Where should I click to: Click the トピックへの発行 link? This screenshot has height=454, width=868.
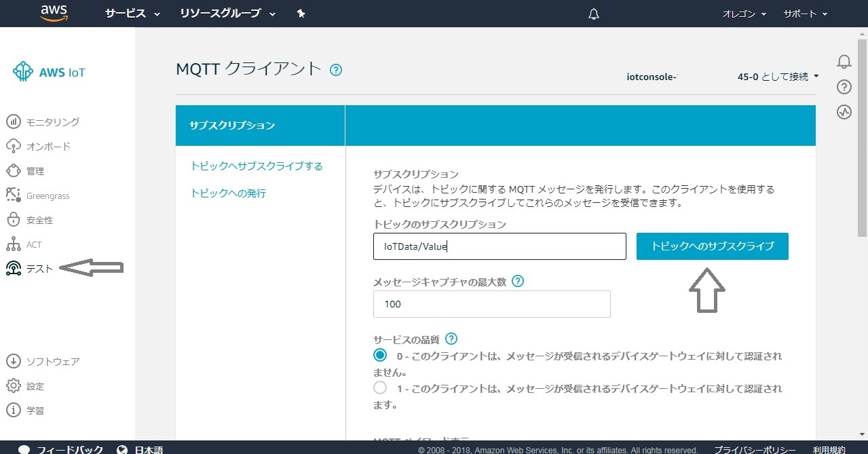point(228,193)
